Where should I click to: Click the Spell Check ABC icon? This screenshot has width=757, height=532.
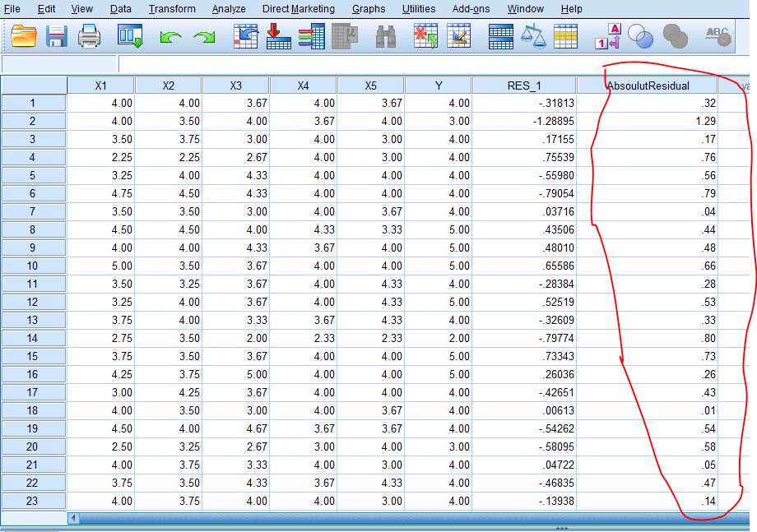pos(718,37)
